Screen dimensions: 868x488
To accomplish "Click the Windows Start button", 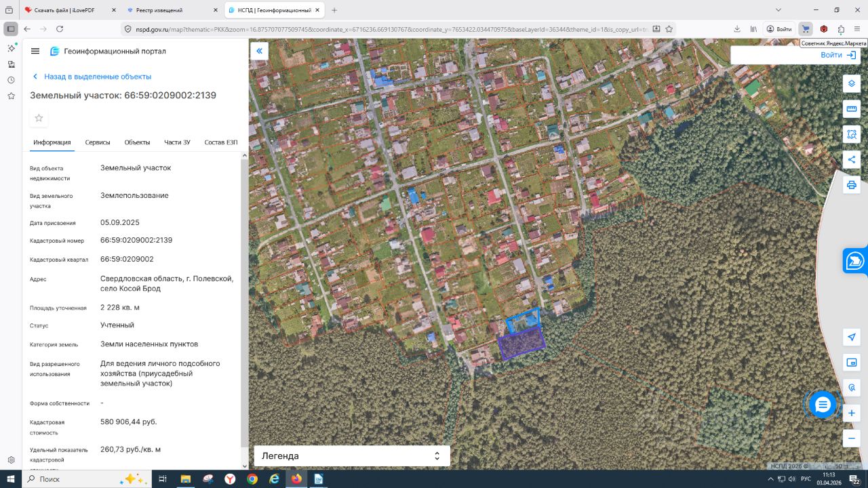I will coord(11,479).
